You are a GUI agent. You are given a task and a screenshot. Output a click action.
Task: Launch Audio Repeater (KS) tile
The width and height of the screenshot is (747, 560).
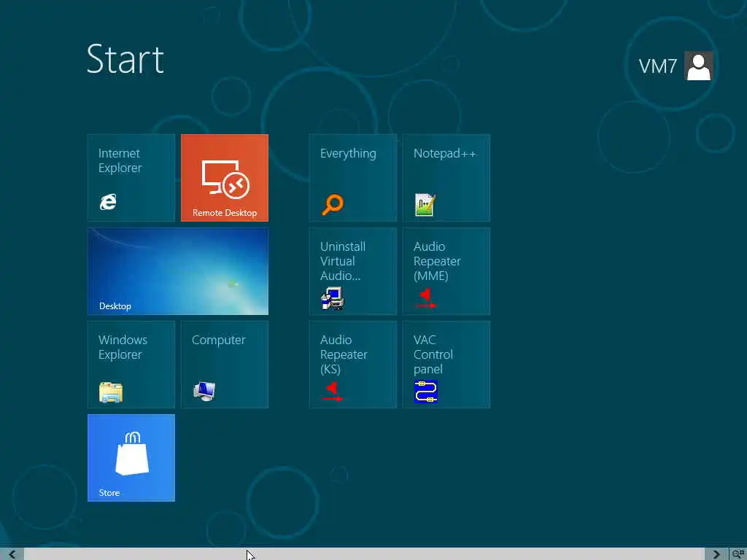tap(352, 365)
